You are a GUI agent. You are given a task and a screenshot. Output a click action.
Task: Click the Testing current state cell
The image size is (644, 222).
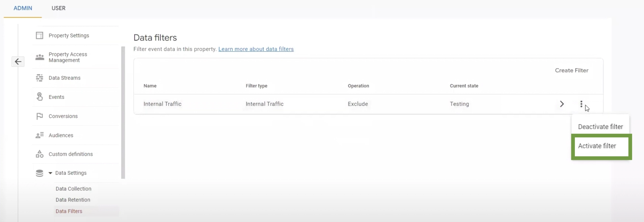point(459,104)
